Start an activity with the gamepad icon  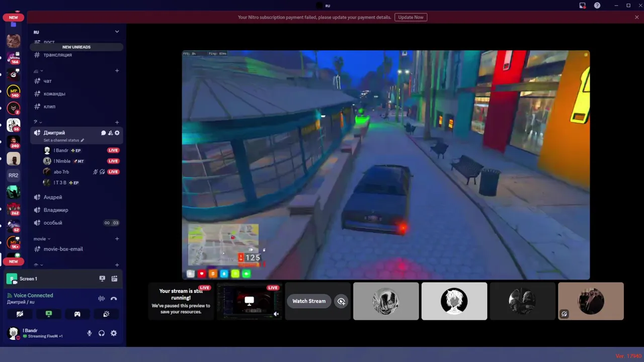click(77, 314)
